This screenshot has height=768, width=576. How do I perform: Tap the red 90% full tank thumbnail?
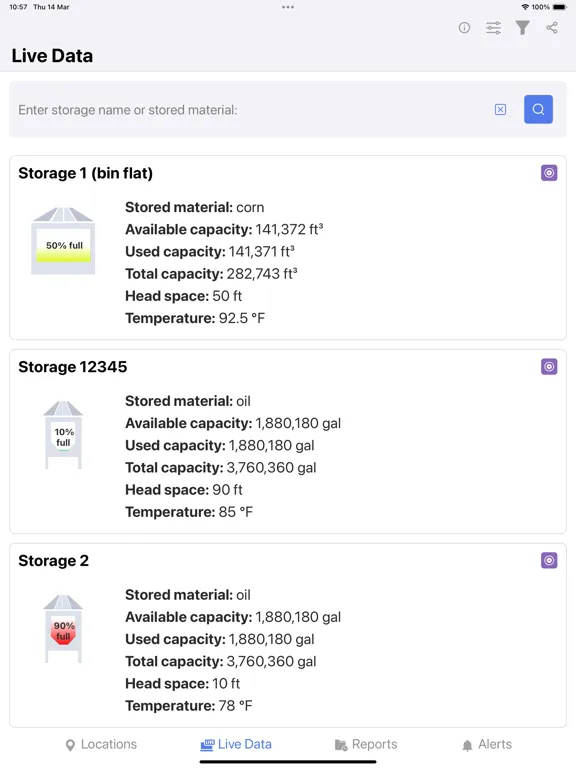point(63,629)
